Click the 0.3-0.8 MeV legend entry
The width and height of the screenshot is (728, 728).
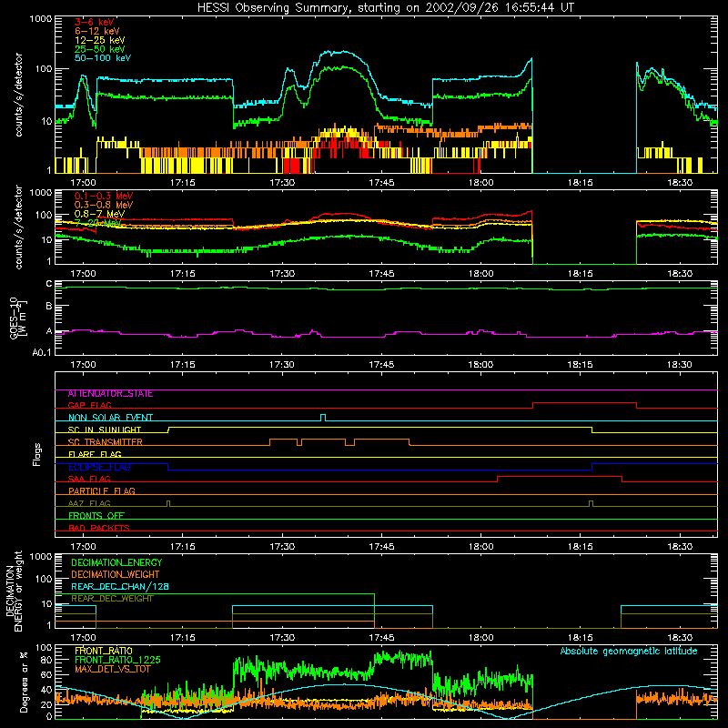coord(104,205)
